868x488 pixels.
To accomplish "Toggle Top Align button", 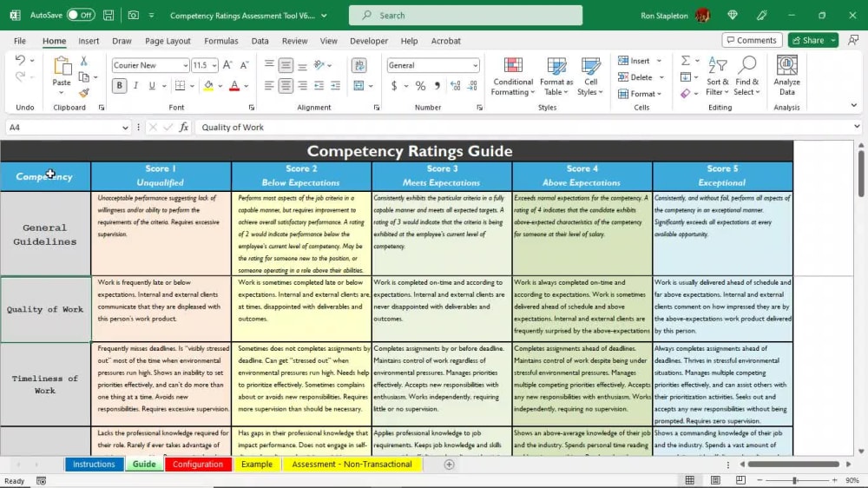I will 269,65.
